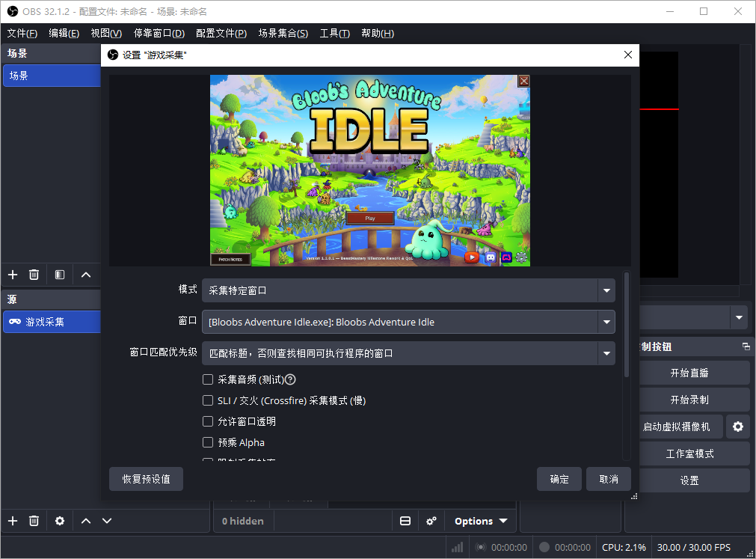Screen dimensions: 756x559
Task: Open 场景集合(S) menu
Action: click(x=283, y=33)
